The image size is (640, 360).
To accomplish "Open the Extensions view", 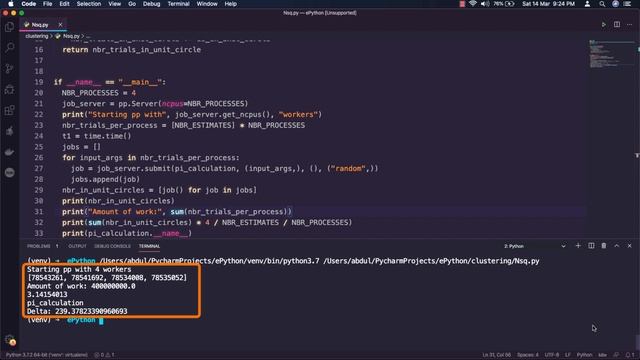I will tap(9, 110).
